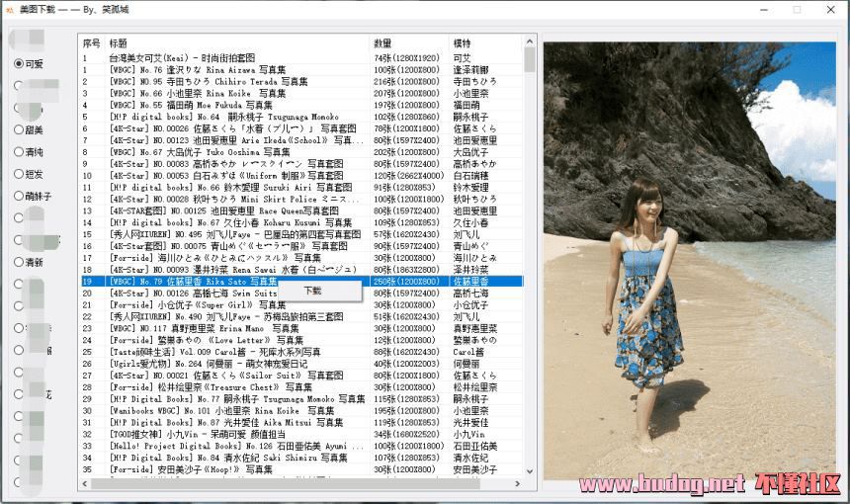The width and height of the screenshot is (850, 504).
Task: Pick the 短发 category radio button
Action: (19, 174)
